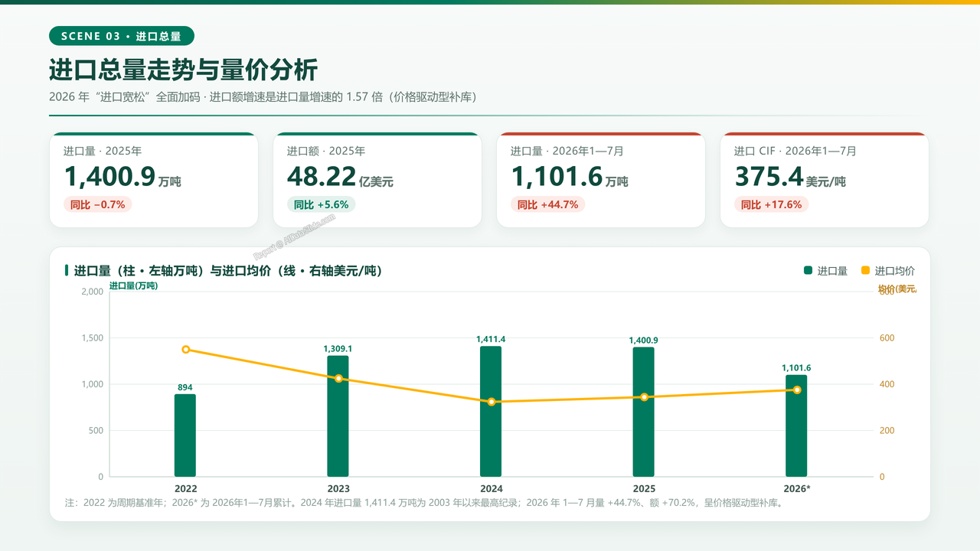The height and width of the screenshot is (551, 980).
Task: Click the 2022 x-axis label
Action: click(x=185, y=488)
